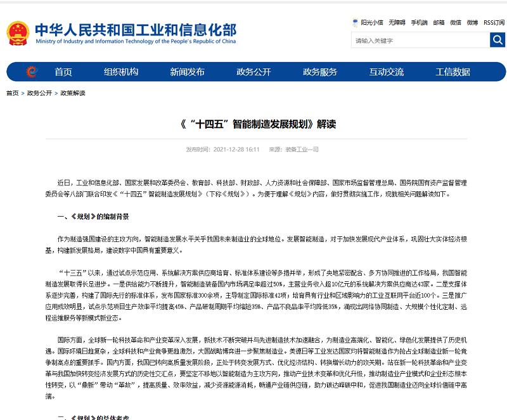Open the 微信 link in top bar
The image size is (507, 420).
pyautogui.click(x=455, y=23)
